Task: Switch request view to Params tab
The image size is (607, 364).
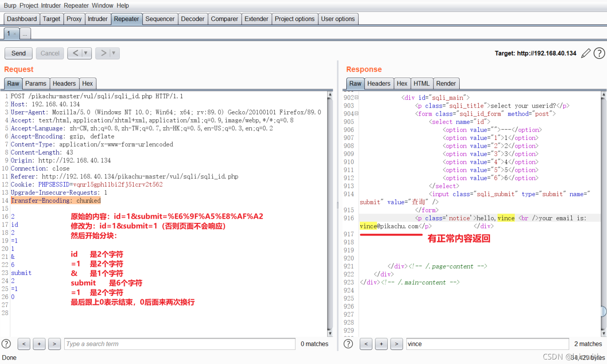Action: pyautogui.click(x=36, y=83)
